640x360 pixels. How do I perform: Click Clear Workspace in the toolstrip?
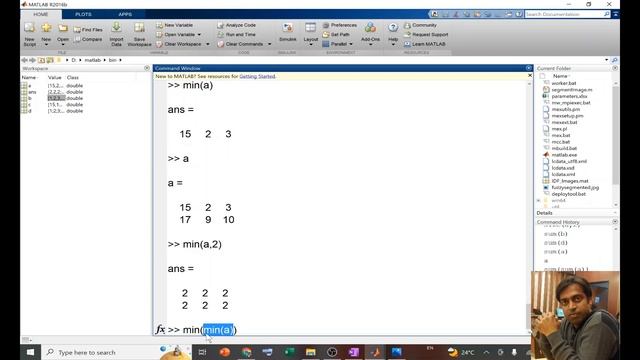click(x=179, y=44)
